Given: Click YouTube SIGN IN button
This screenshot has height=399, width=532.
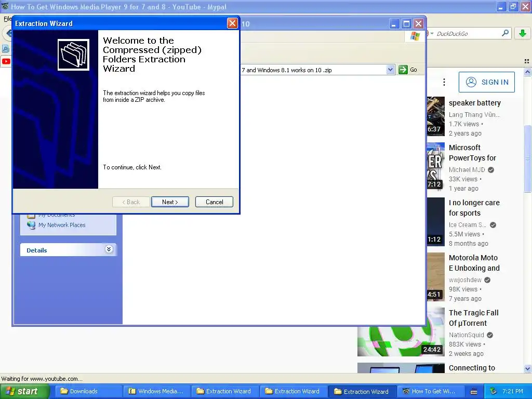Looking at the screenshot, I should pyautogui.click(x=486, y=82).
